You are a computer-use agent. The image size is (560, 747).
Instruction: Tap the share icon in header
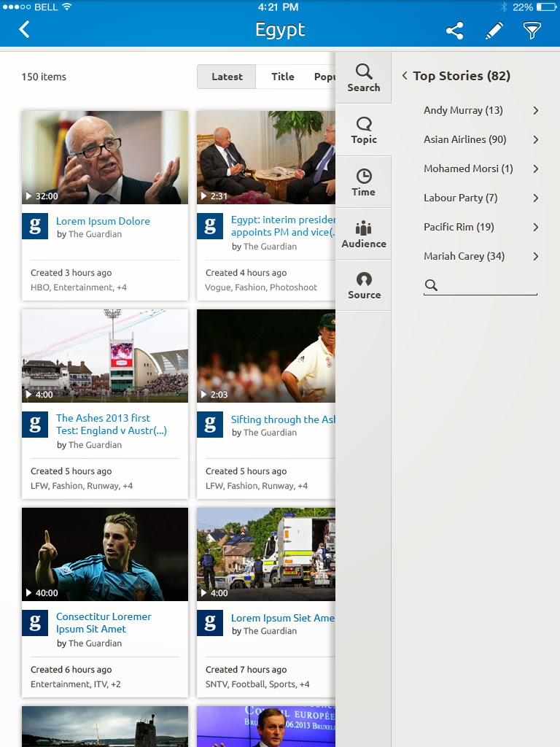(x=454, y=31)
